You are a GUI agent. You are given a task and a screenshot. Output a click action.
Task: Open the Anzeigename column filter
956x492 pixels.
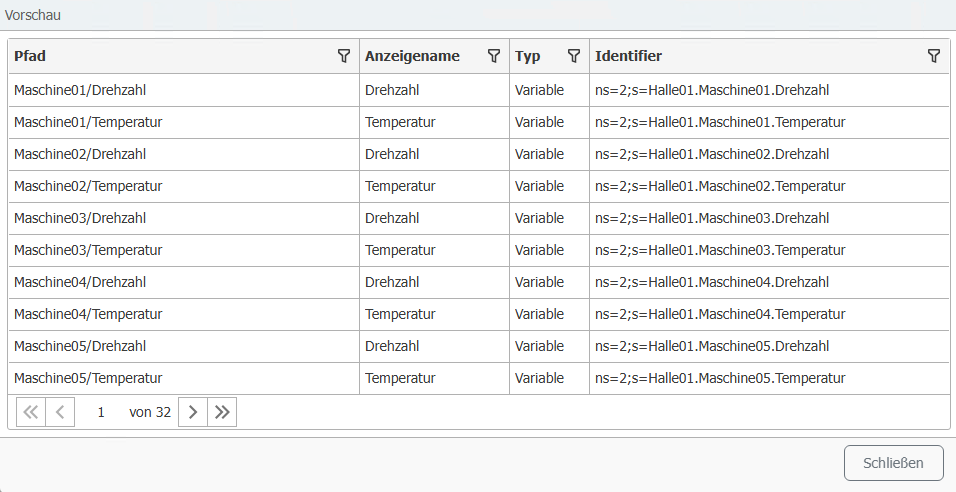click(494, 56)
